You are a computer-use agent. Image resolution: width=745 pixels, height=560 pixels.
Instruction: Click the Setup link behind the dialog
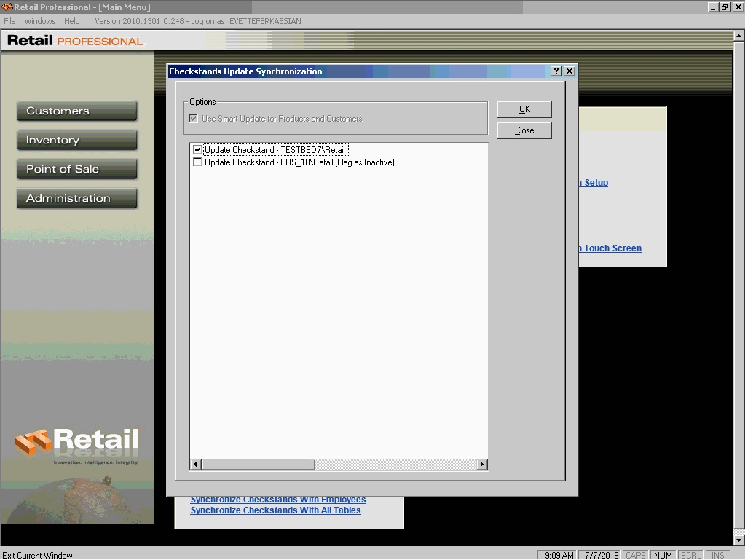[594, 183]
